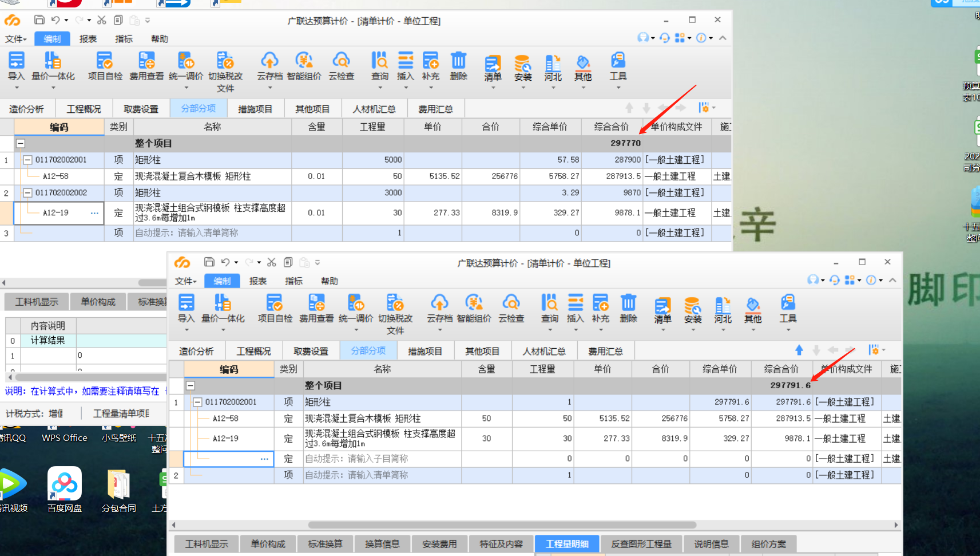Click 智能组价 in the back window toolbar

click(x=304, y=66)
